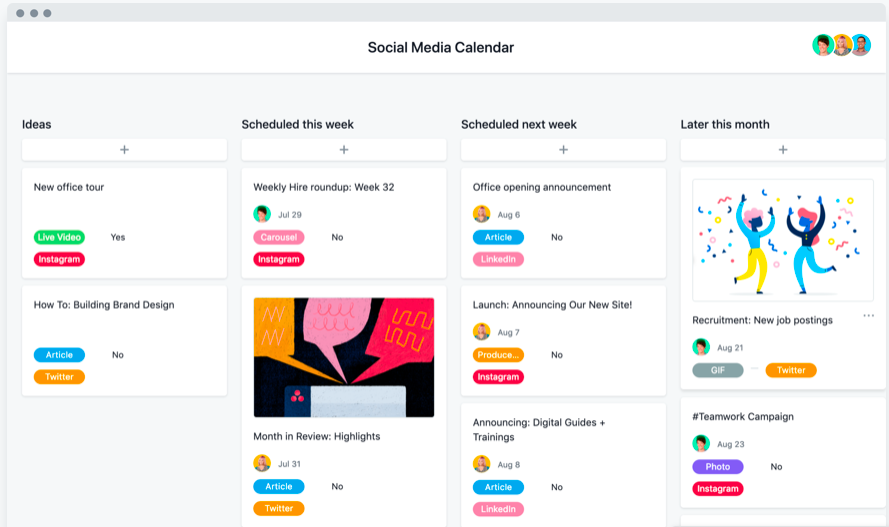Image resolution: width=889 pixels, height=527 pixels.
Task: Add a card under Later this month
Action: point(783,150)
